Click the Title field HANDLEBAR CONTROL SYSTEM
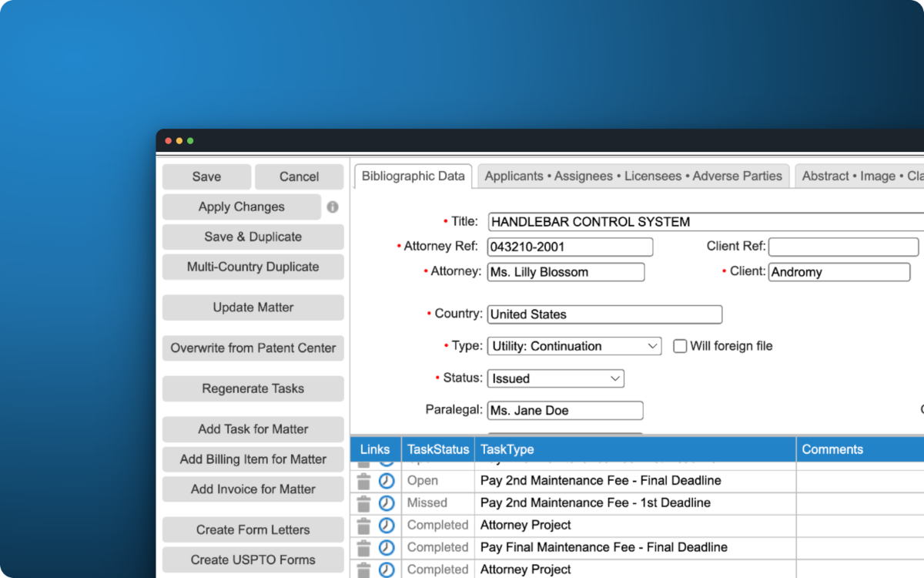 point(705,222)
